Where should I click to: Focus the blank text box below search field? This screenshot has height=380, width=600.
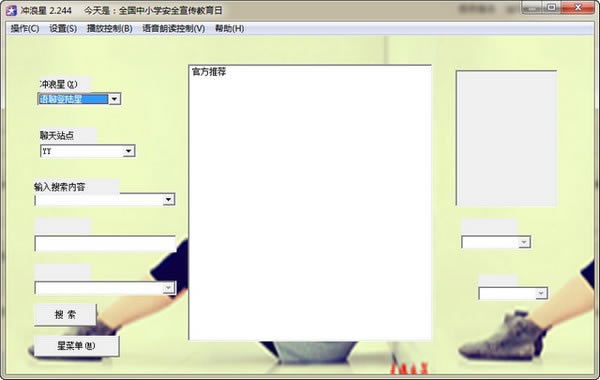tap(105, 244)
